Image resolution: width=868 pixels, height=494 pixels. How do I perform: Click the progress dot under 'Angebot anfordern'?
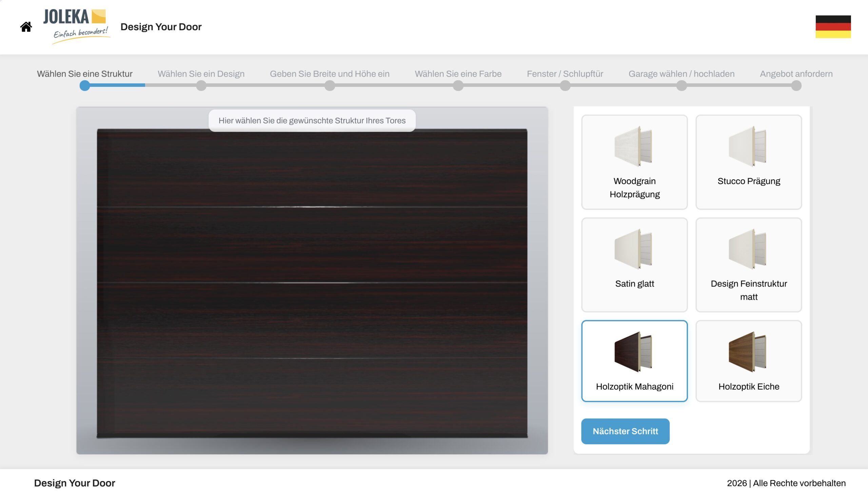[796, 86]
